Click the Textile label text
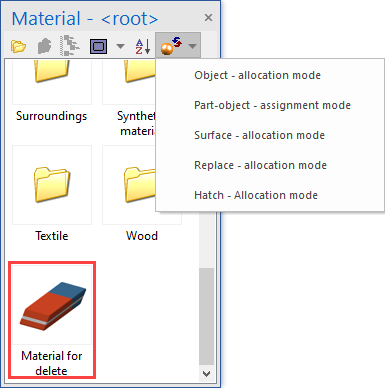The height and width of the screenshot is (388, 385). point(52,236)
